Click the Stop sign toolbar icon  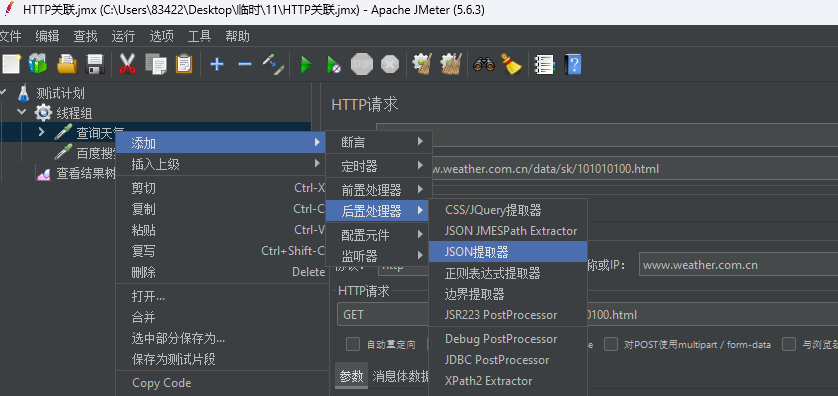pyautogui.click(x=362, y=65)
